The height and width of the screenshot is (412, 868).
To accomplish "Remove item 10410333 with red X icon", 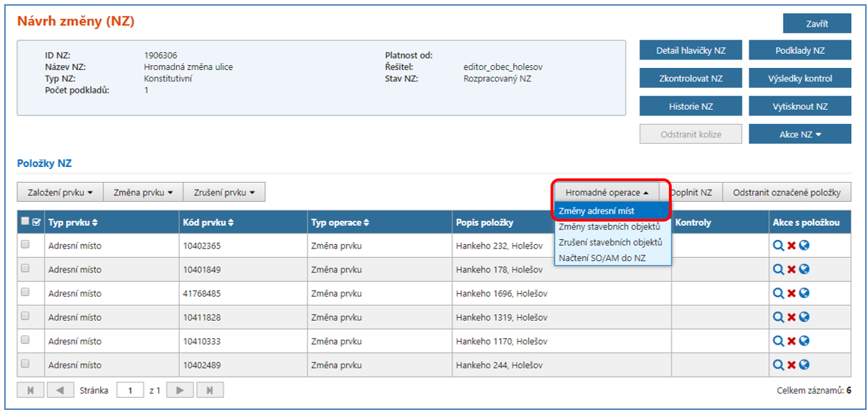I will (x=791, y=341).
